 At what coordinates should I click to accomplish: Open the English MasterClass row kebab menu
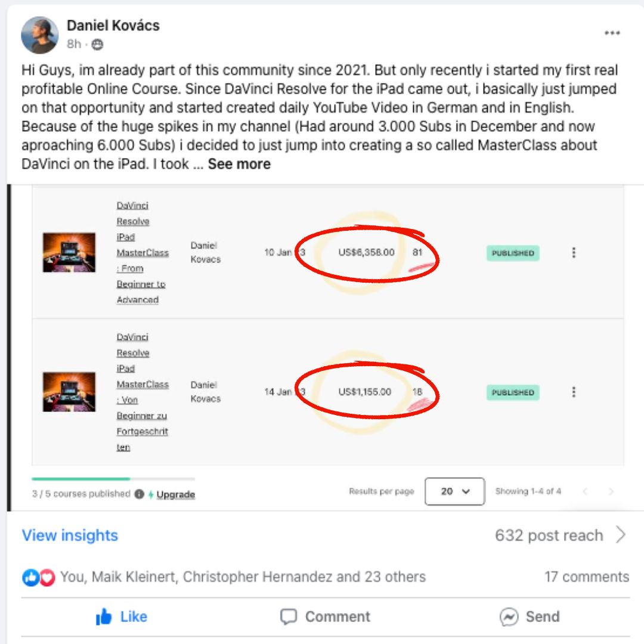[x=574, y=253]
